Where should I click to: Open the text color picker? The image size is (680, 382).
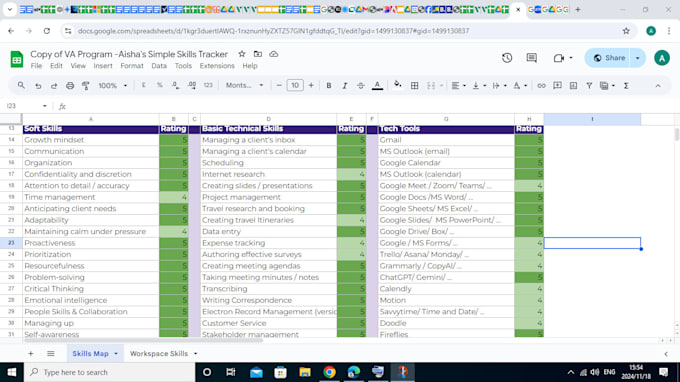pos(377,85)
